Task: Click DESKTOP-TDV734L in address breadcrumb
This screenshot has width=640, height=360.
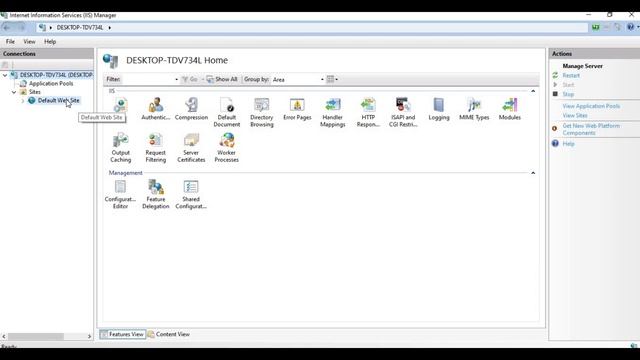Action: 80,28
